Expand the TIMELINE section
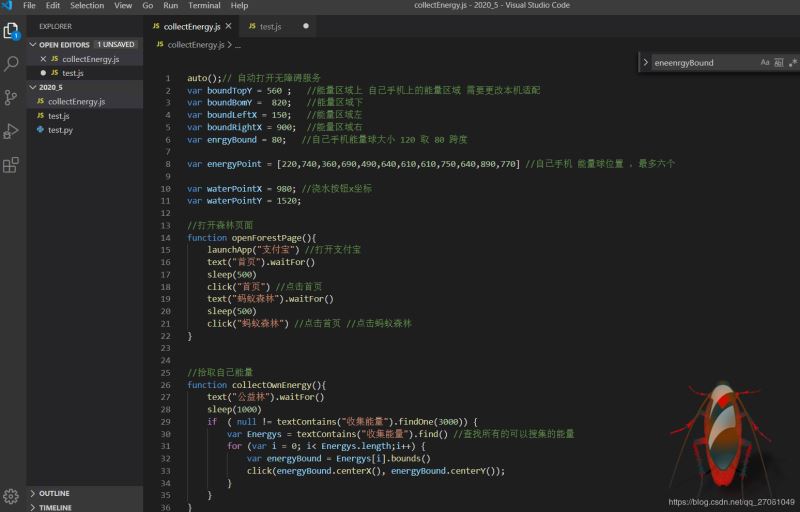 tap(55, 507)
